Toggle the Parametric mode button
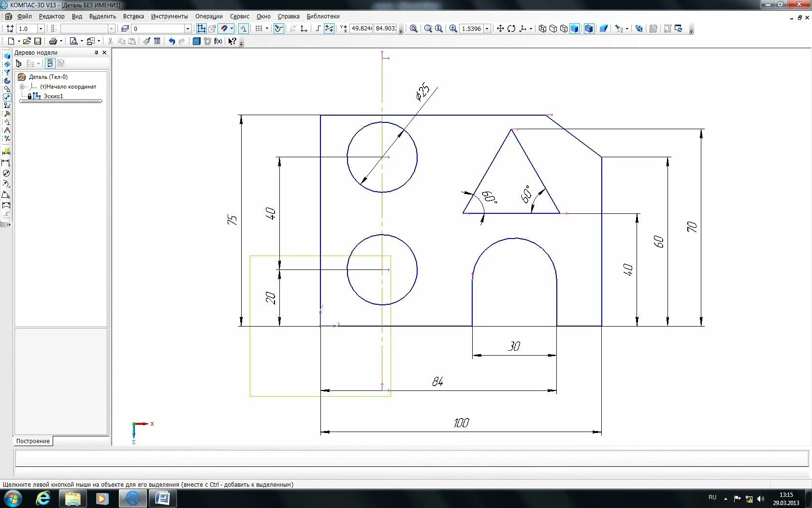Image resolution: width=812 pixels, height=508 pixels. coord(244,29)
